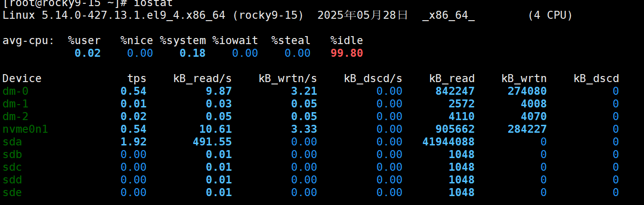Viewport: 644px width, 205px height.
Task: Click the kernel version text Linux 5.14.0-427.13.1.el9_4.x86_64
Action: 114,15
